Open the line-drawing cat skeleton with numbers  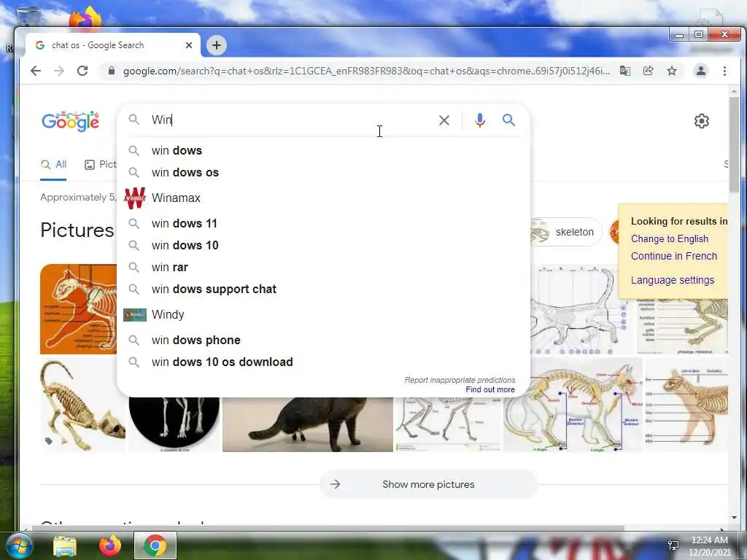(581, 309)
